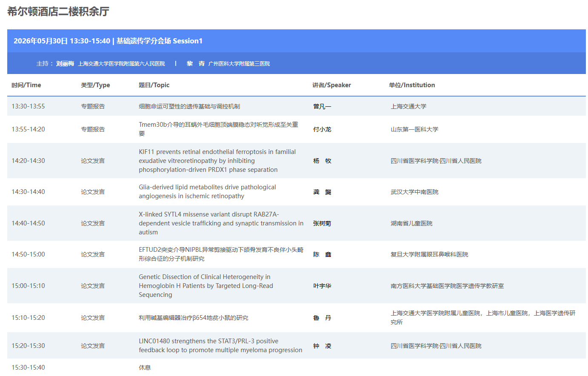Click speaker 鲁丹
This screenshot has width=588, height=376.
click(322, 318)
